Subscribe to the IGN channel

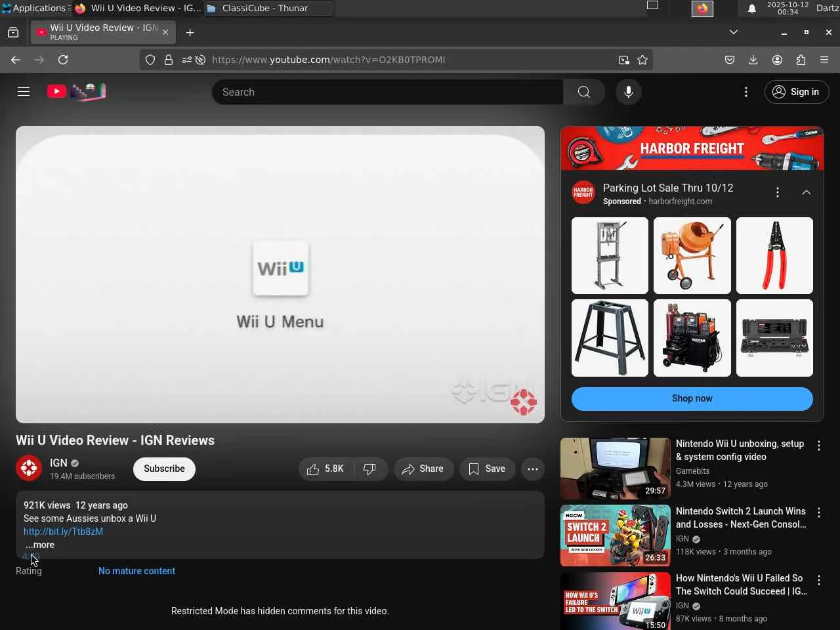164,469
